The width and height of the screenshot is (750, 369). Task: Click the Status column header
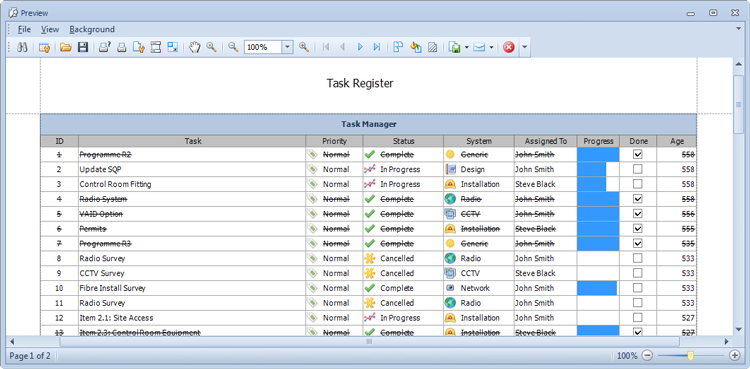(403, 141)
